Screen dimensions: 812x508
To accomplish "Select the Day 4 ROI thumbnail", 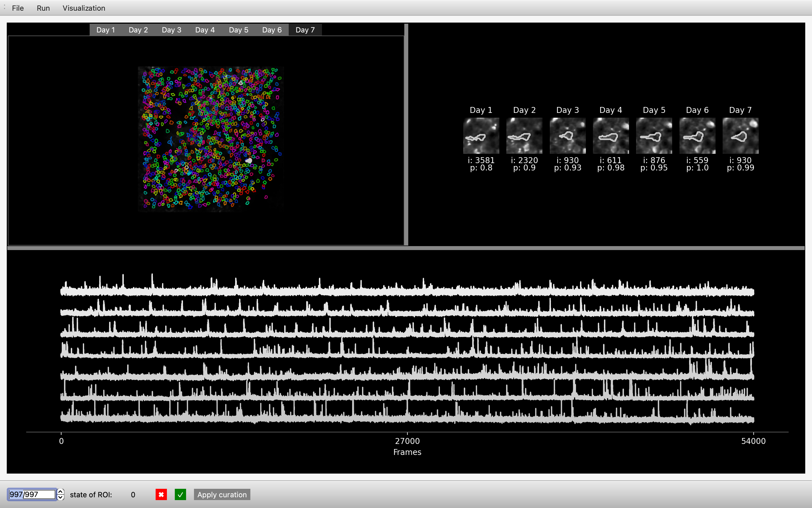I will tap(611, 136).
